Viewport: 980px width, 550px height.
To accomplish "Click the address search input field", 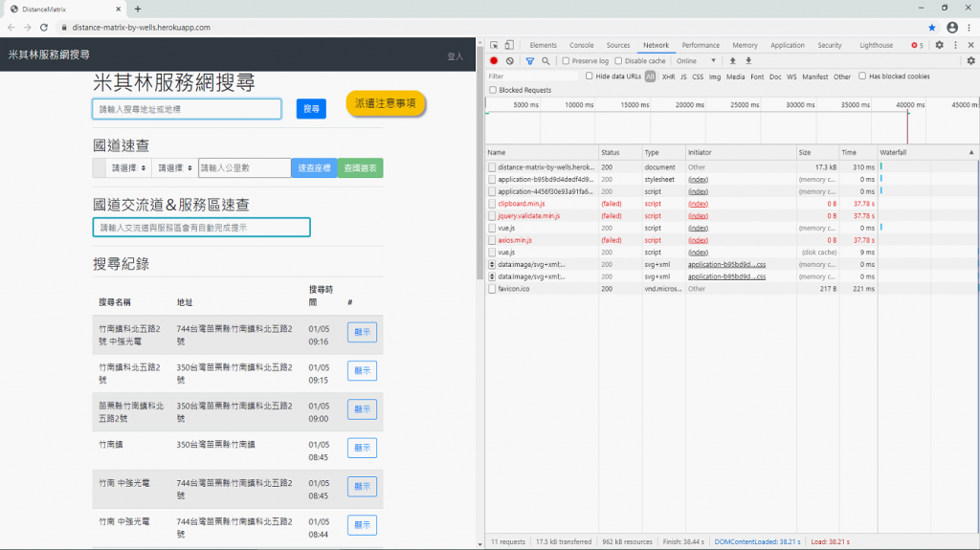I will click(x=187, y=109).
